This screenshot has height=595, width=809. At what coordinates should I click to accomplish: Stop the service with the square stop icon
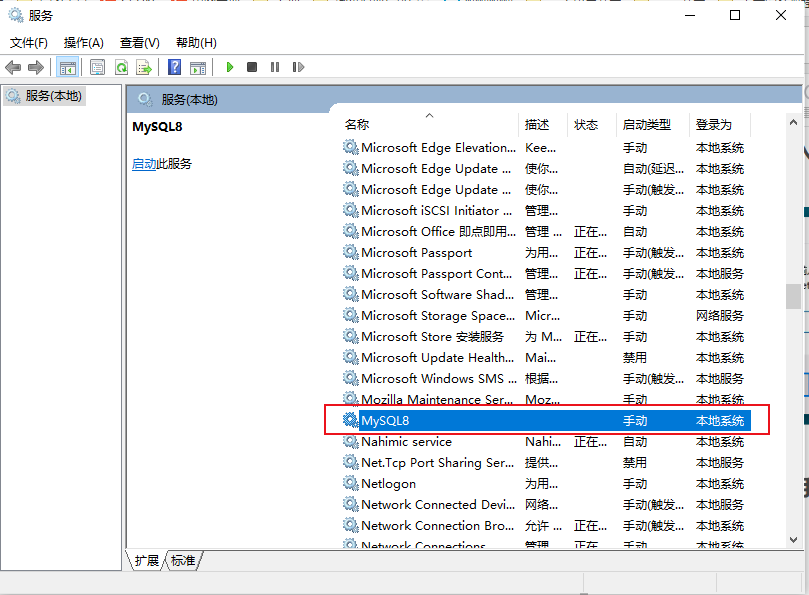click(x=252, y=67)
